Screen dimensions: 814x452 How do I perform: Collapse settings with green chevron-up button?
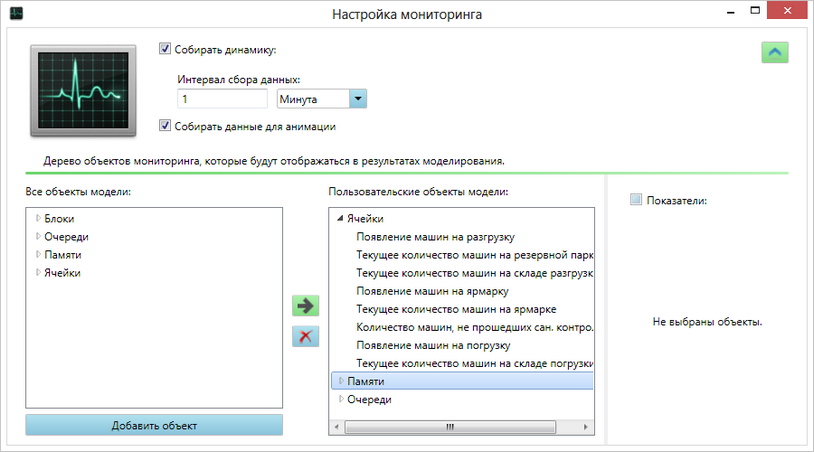(x=775, y=52)
